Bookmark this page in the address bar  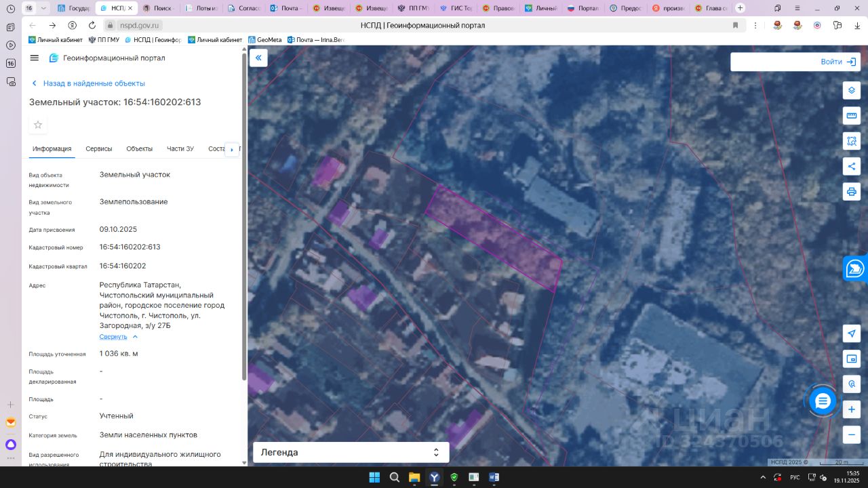(735, 25)
